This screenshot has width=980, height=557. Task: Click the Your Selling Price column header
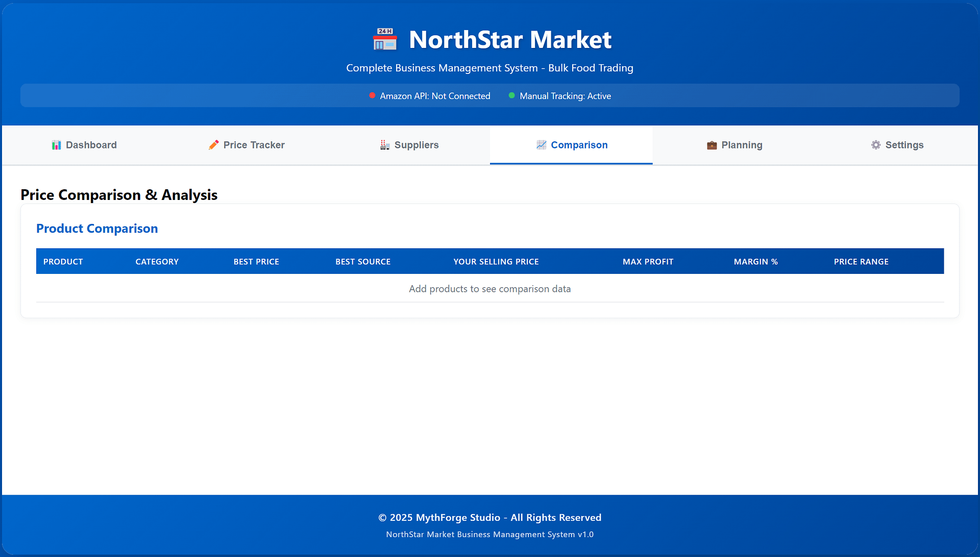pyautogui.click(x=496, y=262)
